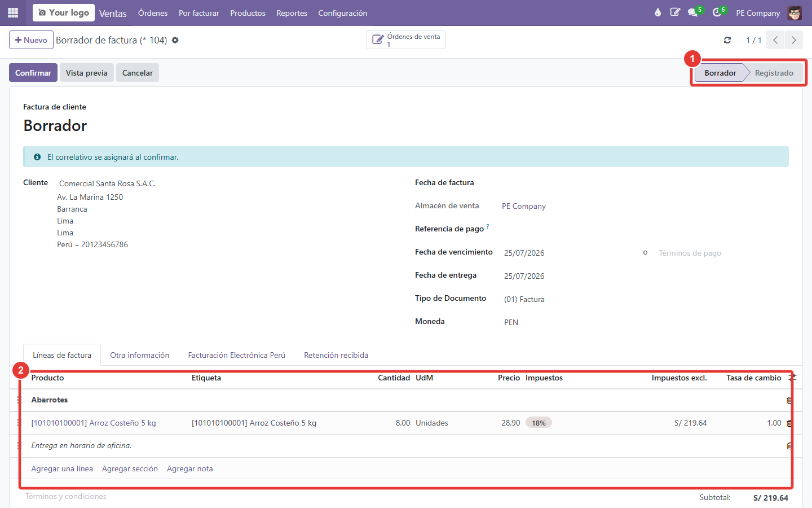Click the Fecha de entrega 25/07/2026 field
Image resolution: width=812 pixels, height=508 pixels.
tap(524, 276)
